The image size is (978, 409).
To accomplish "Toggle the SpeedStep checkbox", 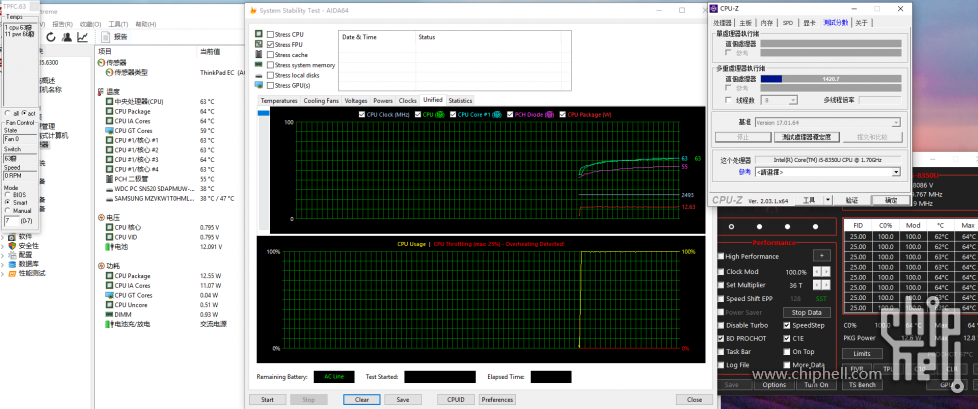I will click(787, 325).
